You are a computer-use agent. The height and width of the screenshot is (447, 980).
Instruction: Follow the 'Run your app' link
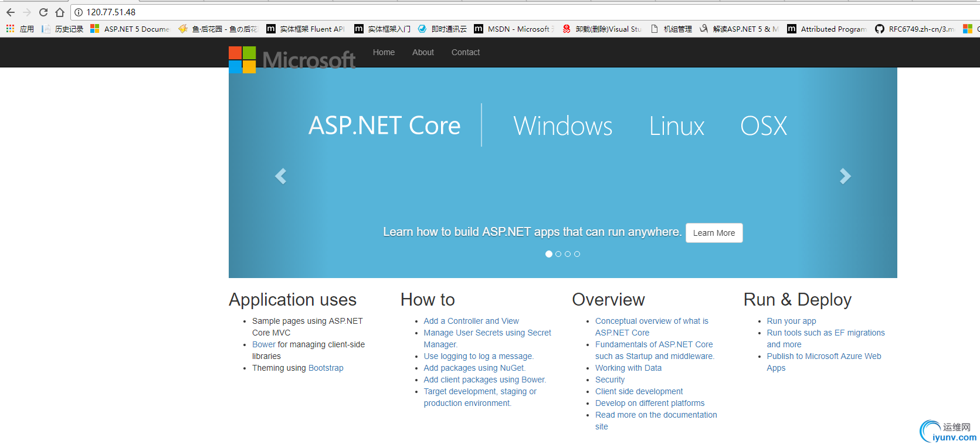[x=791, y=321]
